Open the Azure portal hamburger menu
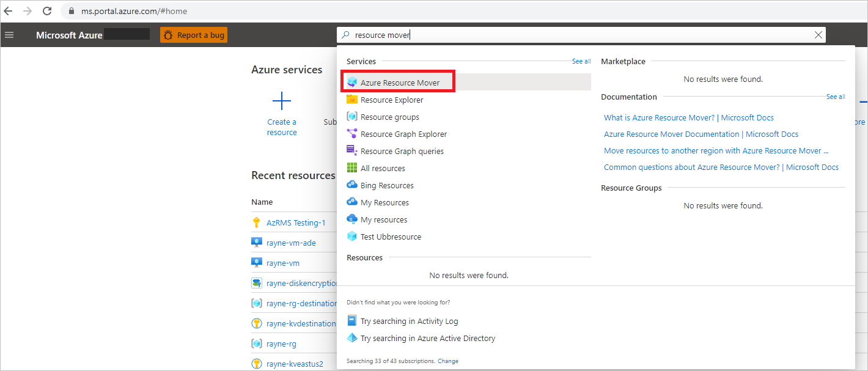 [x=9, y=34]
